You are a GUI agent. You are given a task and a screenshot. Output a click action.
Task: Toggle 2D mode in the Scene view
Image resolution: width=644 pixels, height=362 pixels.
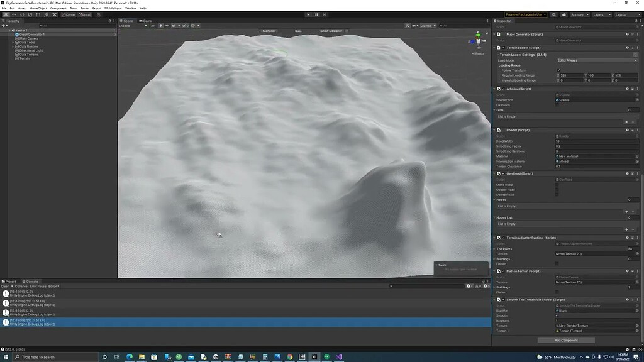click(153, 26)
